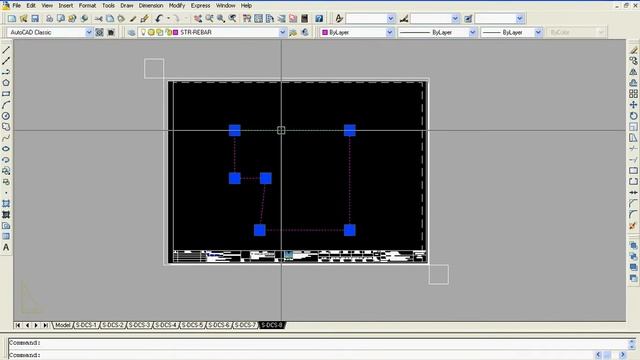
Task: Switch to the S-DCS-7 layout tab
Action: tap(245, 325)
